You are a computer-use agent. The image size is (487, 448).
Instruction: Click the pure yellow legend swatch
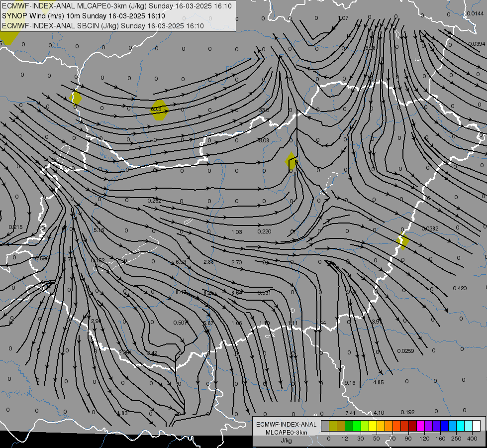tap(373, 426)
